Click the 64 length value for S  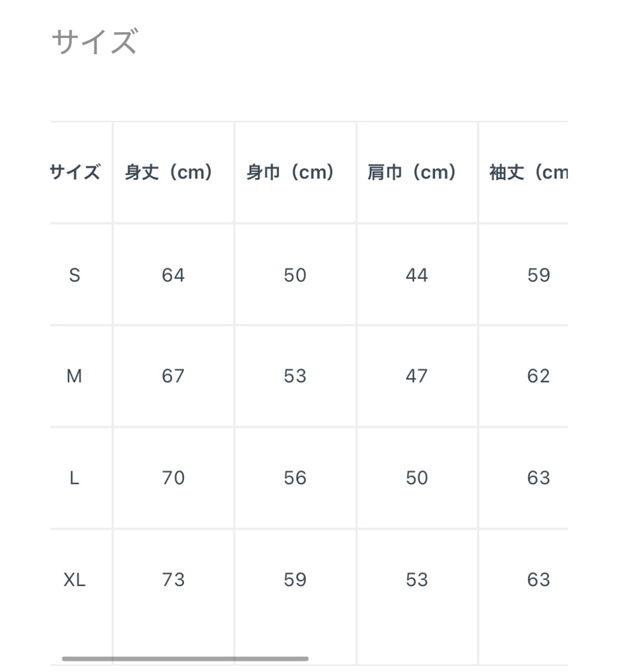coord(173,275)
